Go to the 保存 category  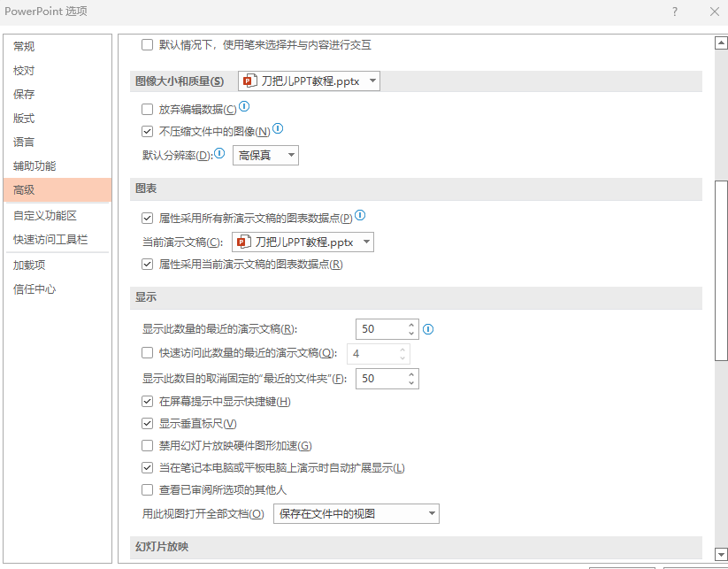57,95
